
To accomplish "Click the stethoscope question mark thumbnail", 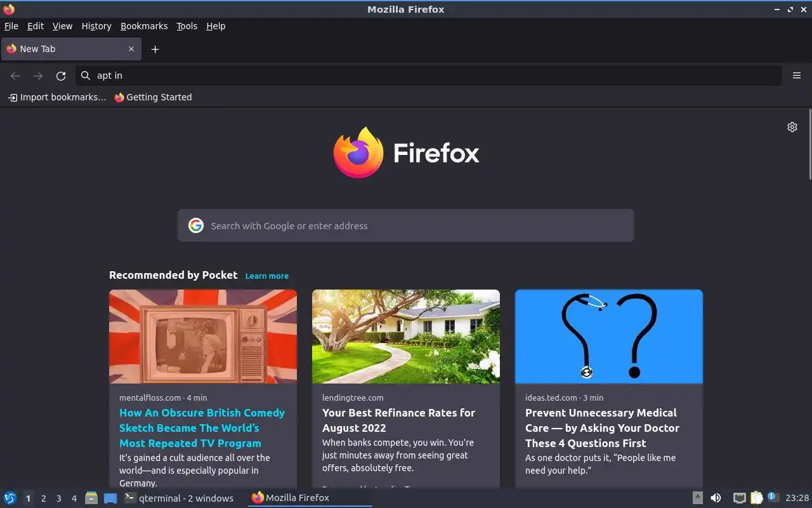I will (609, 337).
